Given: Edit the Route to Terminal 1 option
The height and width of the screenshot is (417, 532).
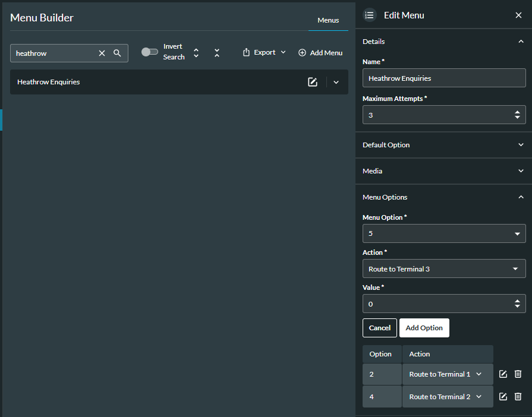Looking at the screenshot, I should coord(503,374).
